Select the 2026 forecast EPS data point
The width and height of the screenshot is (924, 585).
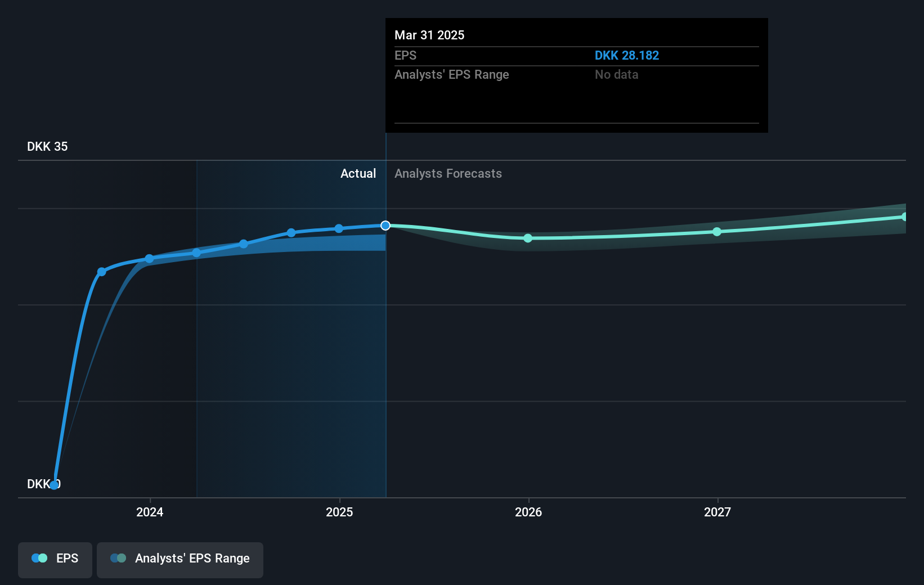(528, 238)
